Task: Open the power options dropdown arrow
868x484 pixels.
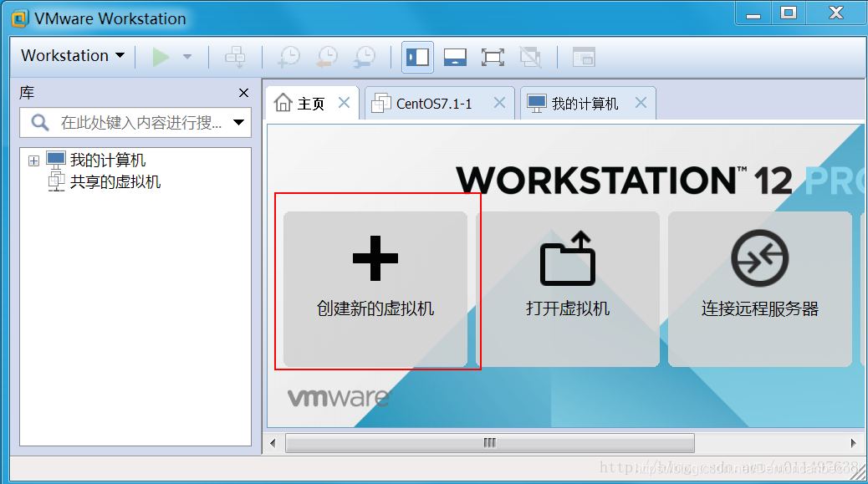Action: 187,56
